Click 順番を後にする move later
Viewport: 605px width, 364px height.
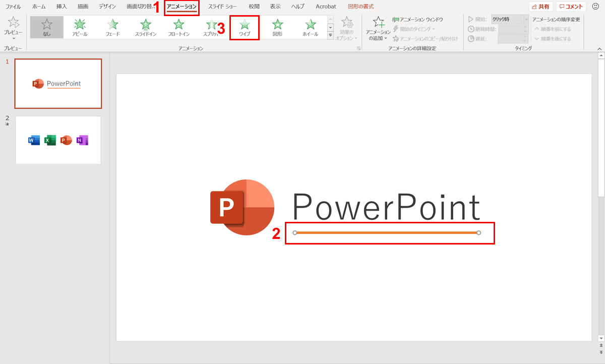(553, 38)
